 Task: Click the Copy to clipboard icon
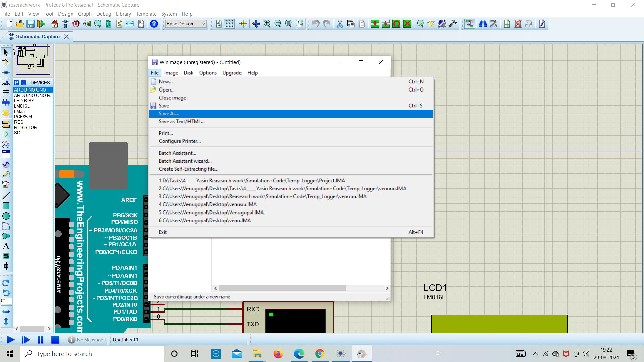[x=351, y=24]
